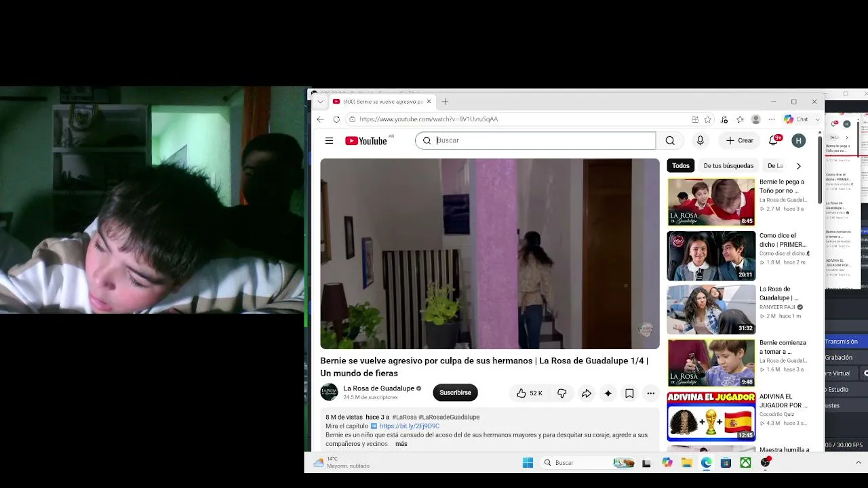The image size is (868, 488).
Task: Open Windows Start menu
Action: pyautogui.click(x=528, y=463)
